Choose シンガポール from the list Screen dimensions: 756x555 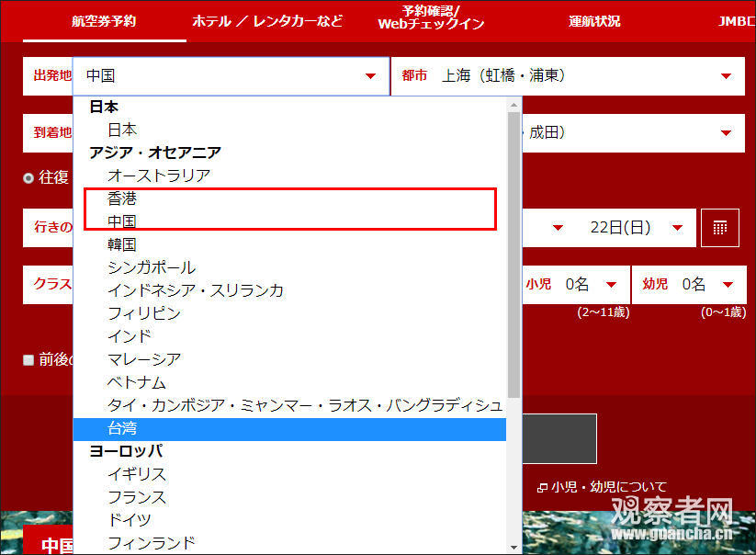pos(289,267)
